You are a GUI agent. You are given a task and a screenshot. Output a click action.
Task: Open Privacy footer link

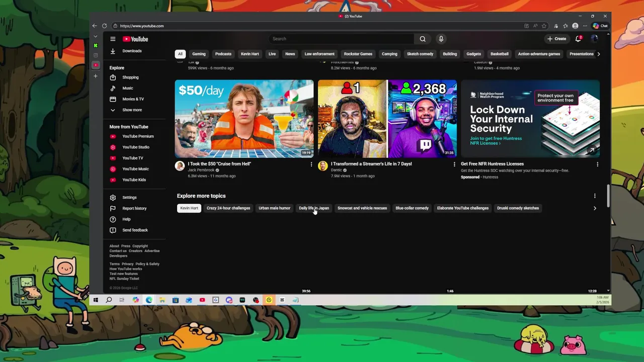[x=127, y=264]
